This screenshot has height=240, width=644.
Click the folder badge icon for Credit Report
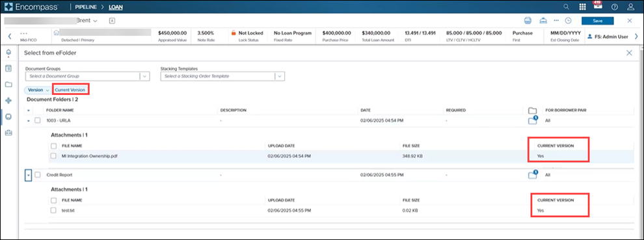tap(533, 174)
